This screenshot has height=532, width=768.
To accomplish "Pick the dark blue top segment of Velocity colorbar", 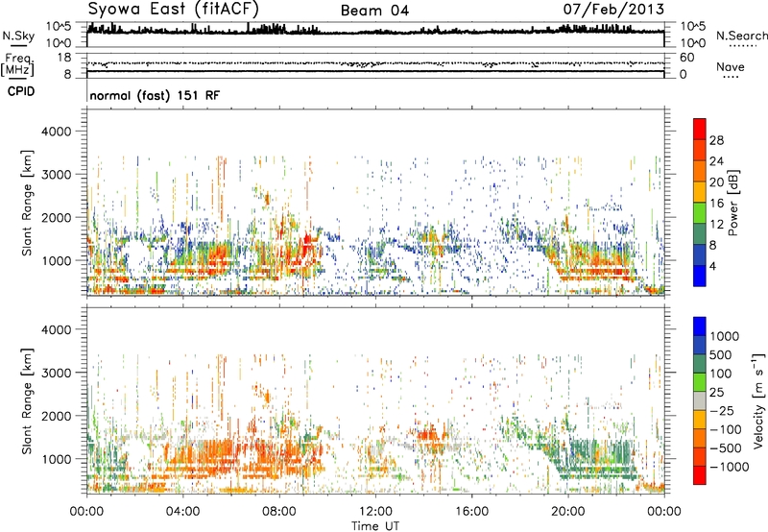I will tap(700, 326).
